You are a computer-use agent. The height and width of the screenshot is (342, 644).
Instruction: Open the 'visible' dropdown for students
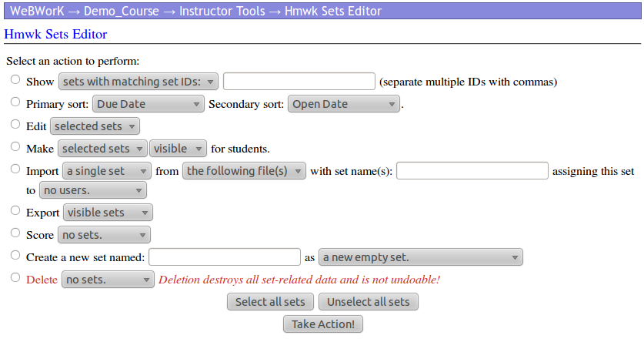click(x=178, y=149)
